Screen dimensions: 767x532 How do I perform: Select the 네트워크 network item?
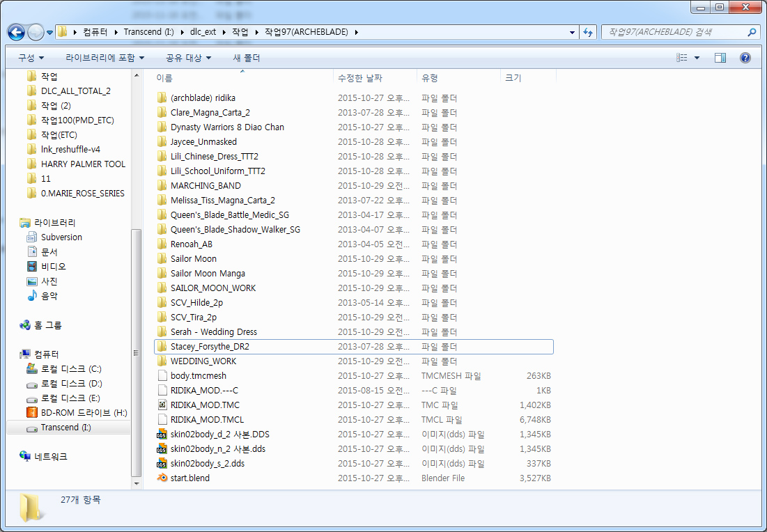50,457
